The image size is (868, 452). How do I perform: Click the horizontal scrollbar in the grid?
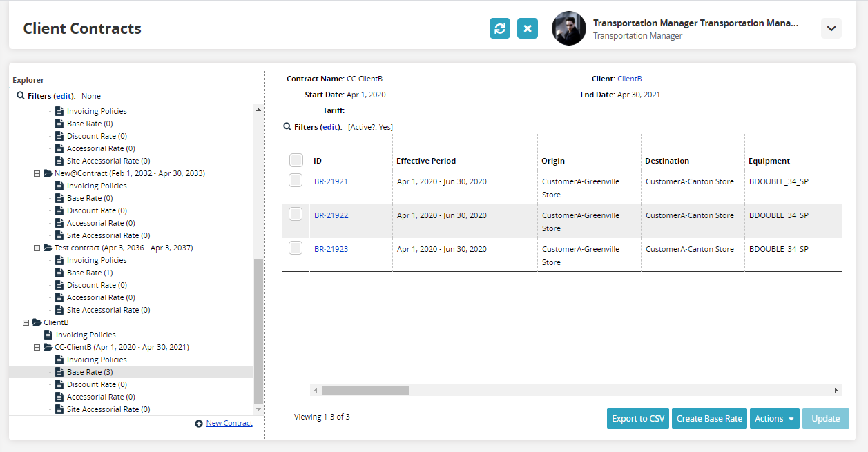[x=365, y=390]
